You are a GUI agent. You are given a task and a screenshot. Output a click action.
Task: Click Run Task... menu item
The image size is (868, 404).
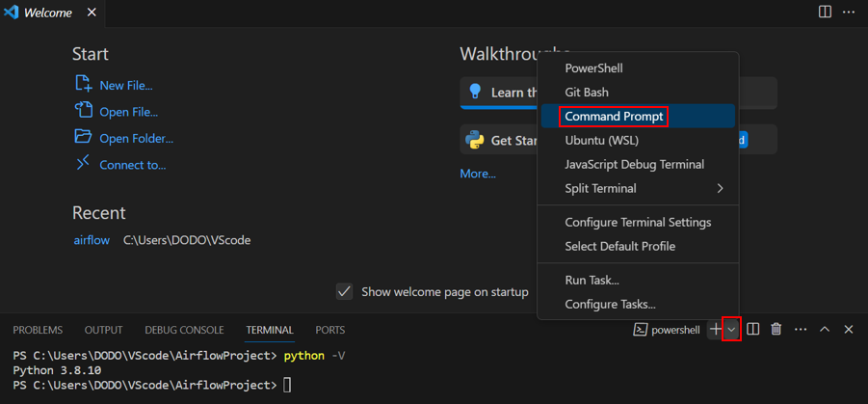(638, 281)
